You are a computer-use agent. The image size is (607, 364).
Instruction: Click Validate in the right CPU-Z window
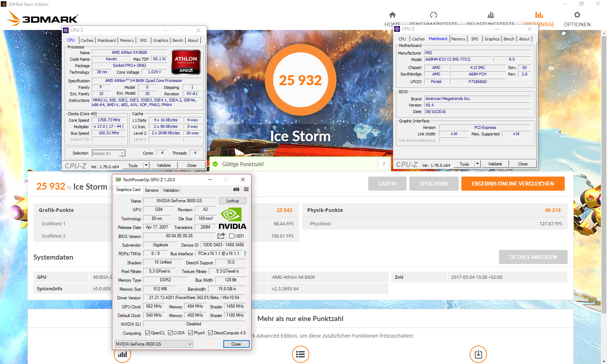tap(495, 164)
